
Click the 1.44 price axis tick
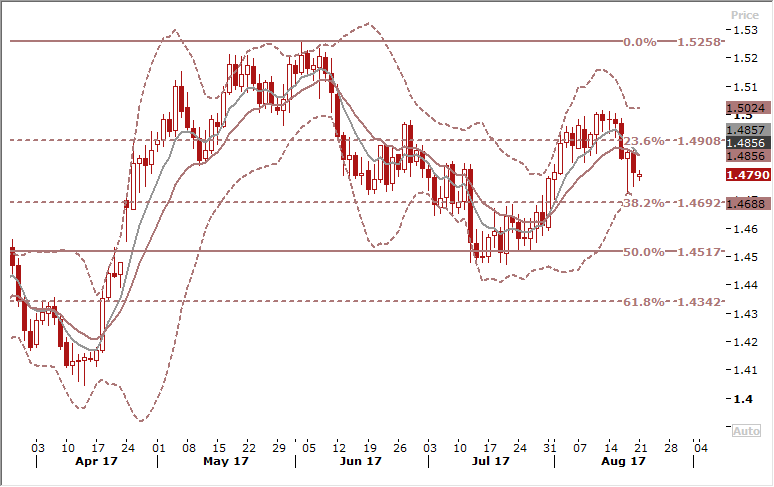745,285
